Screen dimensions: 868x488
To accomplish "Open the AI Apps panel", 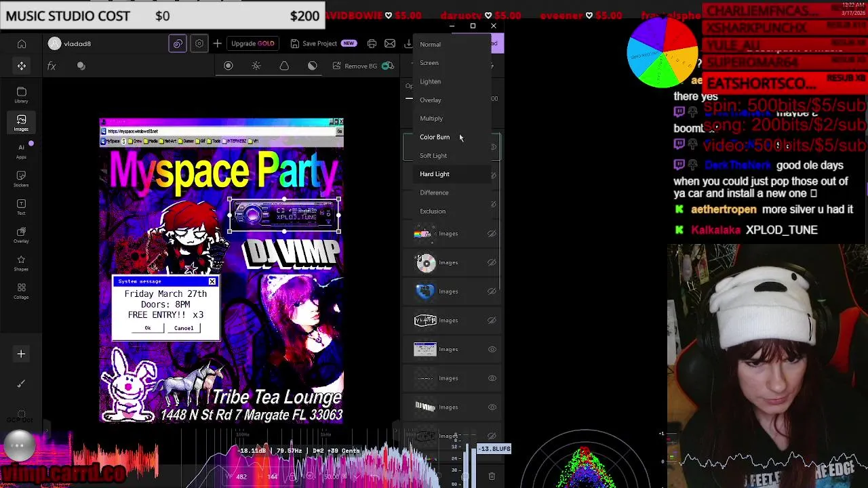I will pos(22,150).
